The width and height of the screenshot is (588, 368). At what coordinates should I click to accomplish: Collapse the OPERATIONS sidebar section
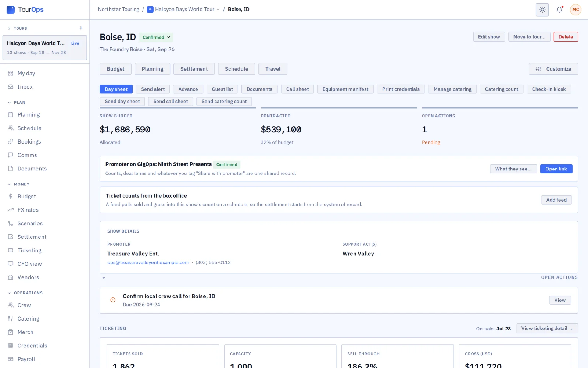pos(9,293)
